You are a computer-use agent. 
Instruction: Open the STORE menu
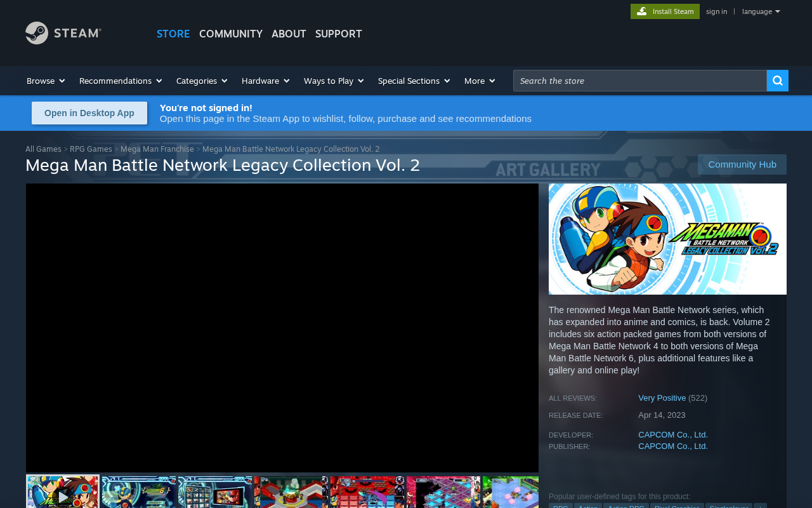(173, 34)
